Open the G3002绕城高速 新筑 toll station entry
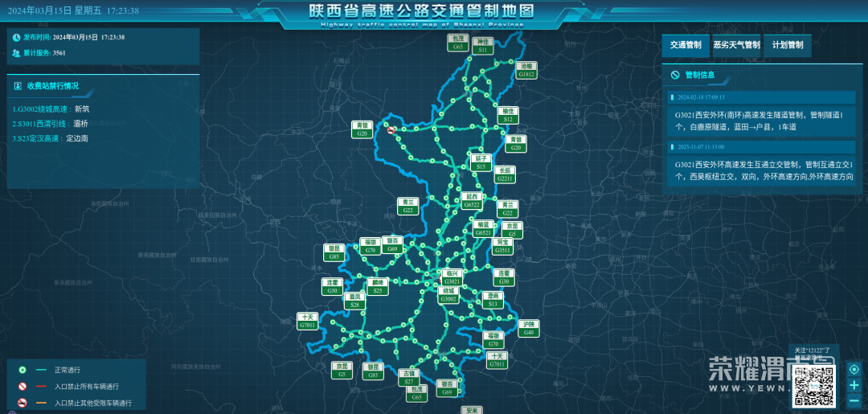Viewport: 868px width, 414px height. pyautogui.click(x=52, y=109)
